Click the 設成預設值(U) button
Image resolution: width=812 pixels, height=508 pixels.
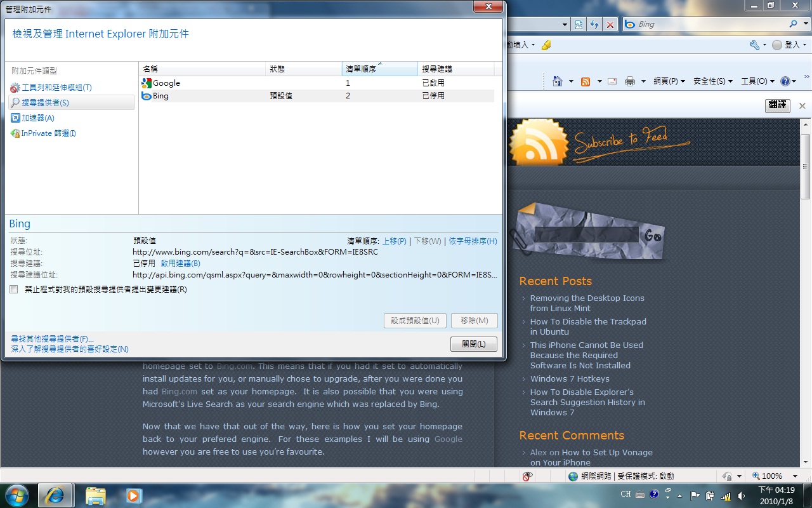click(x=416, y=321)
